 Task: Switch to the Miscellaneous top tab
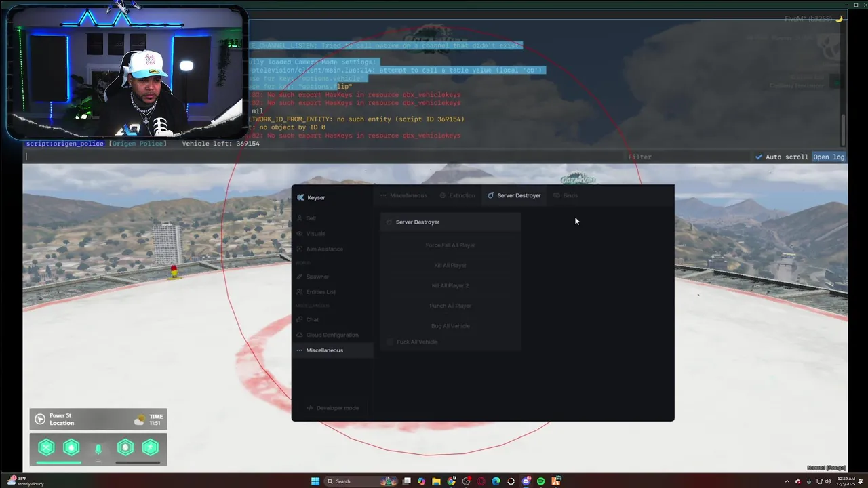pyautogui.click(x=403, y=195)
